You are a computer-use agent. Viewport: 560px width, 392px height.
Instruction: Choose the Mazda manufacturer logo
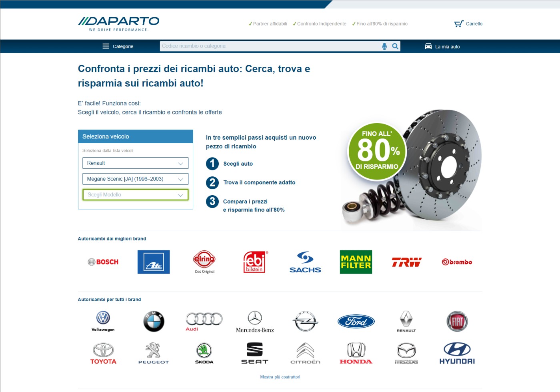coord(406,353)
